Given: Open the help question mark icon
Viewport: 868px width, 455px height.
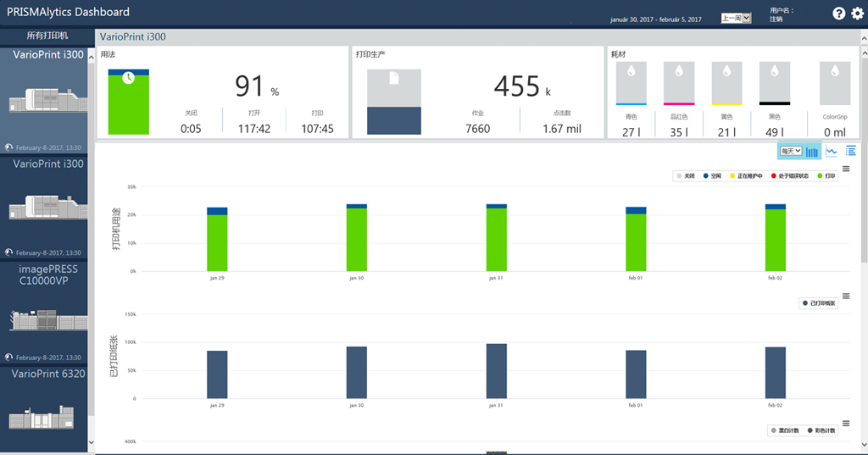Looking at the screenshot, I should pyautogui.click(x=838, y=14).
